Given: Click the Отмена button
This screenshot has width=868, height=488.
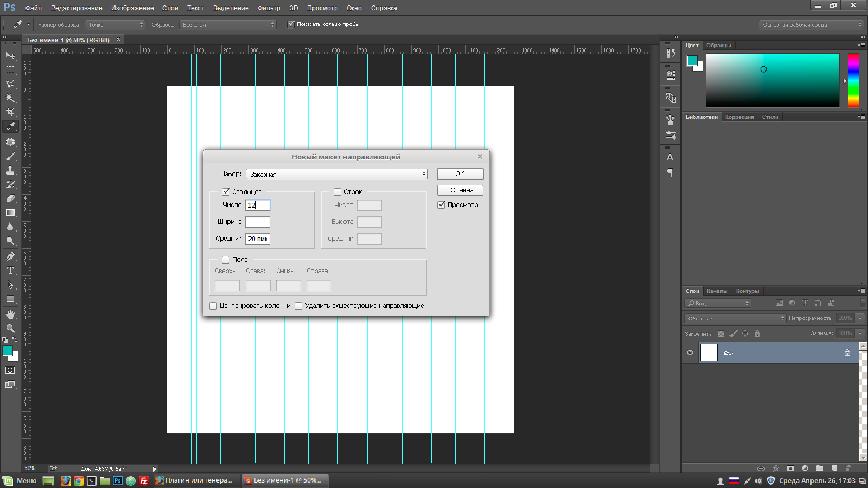Looking at the screenshot, I should click(460, 190).
